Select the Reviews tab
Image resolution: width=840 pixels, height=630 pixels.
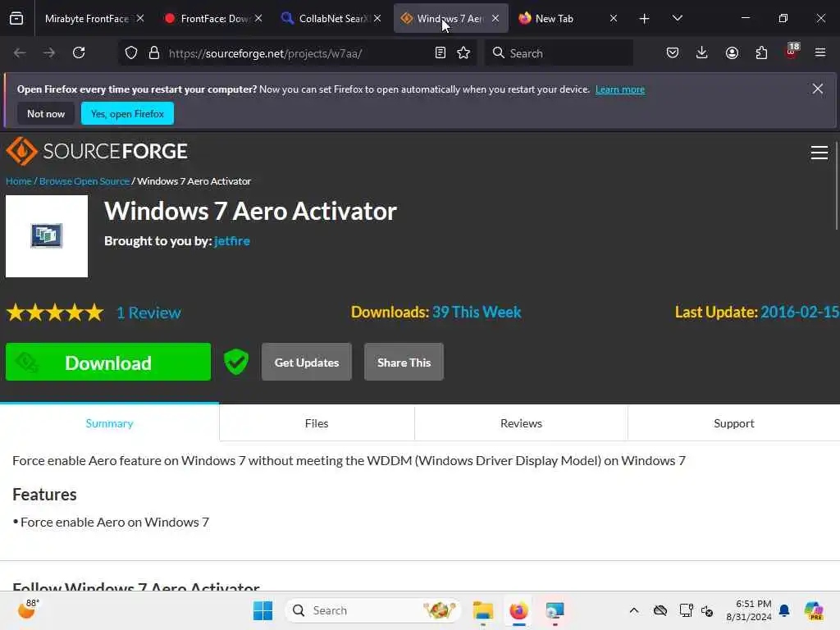(521, 423)
